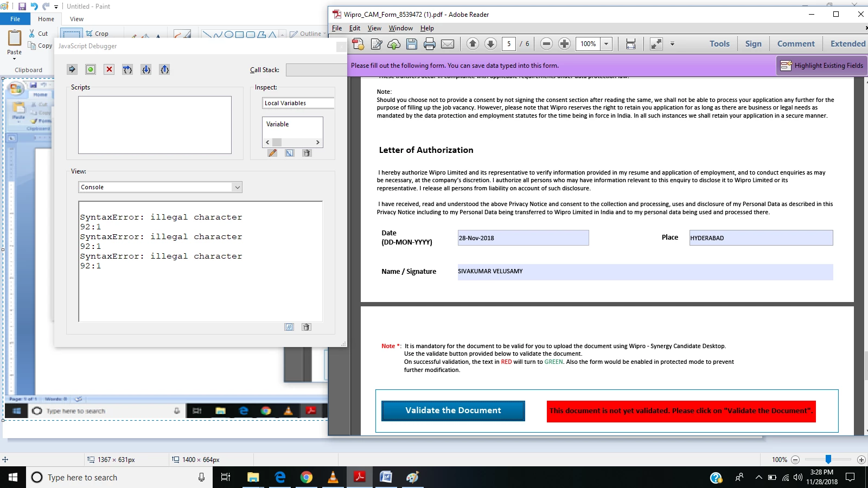Open the Call Stack dropdown in the debugger

pos(316,70)
